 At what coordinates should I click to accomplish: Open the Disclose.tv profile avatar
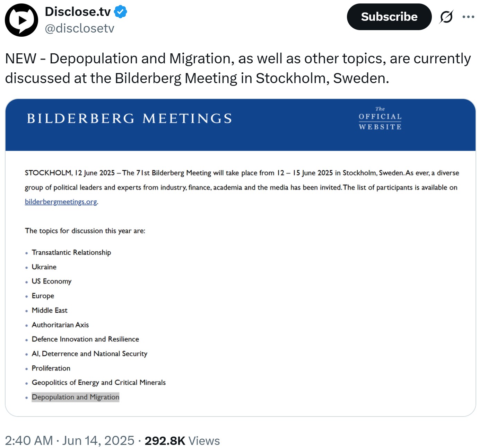click(x=21, y=20)
